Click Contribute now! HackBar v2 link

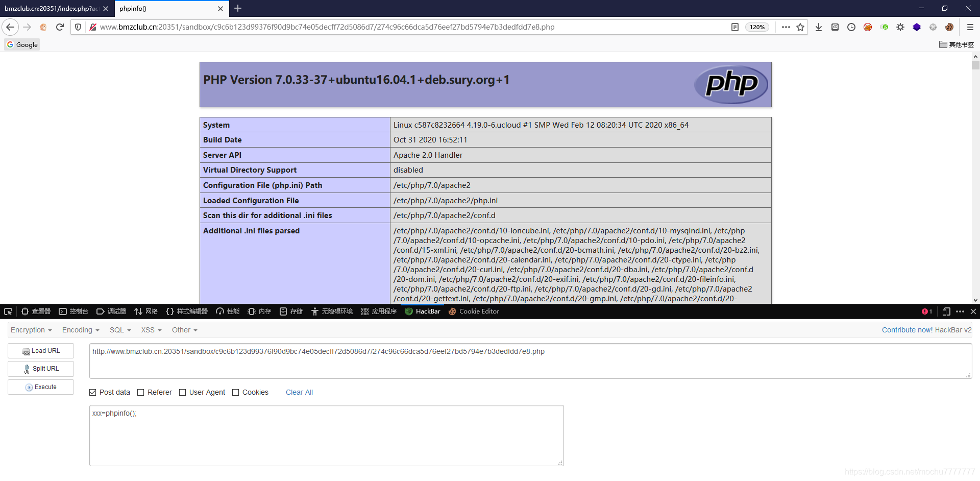coord(927,330)
